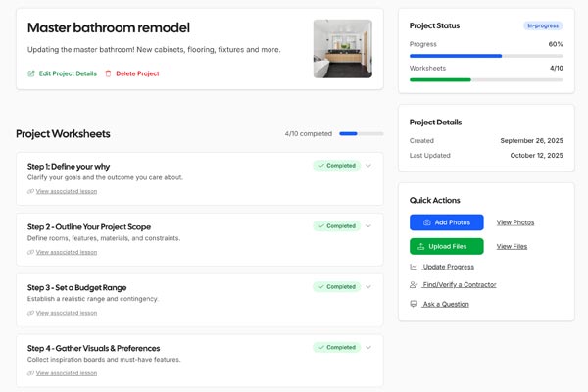Click the Update Progress chart icon
Viewport: 588px width, 392px height.
[415, 267]
